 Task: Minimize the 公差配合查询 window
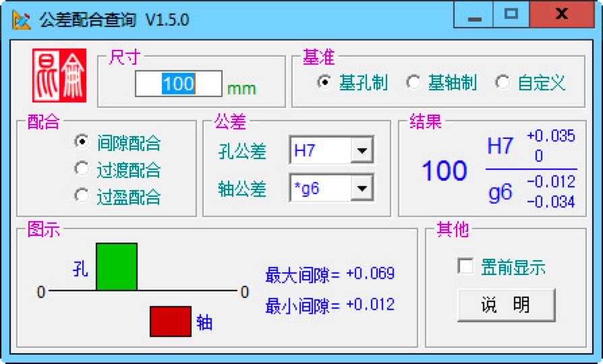(473, 15)
